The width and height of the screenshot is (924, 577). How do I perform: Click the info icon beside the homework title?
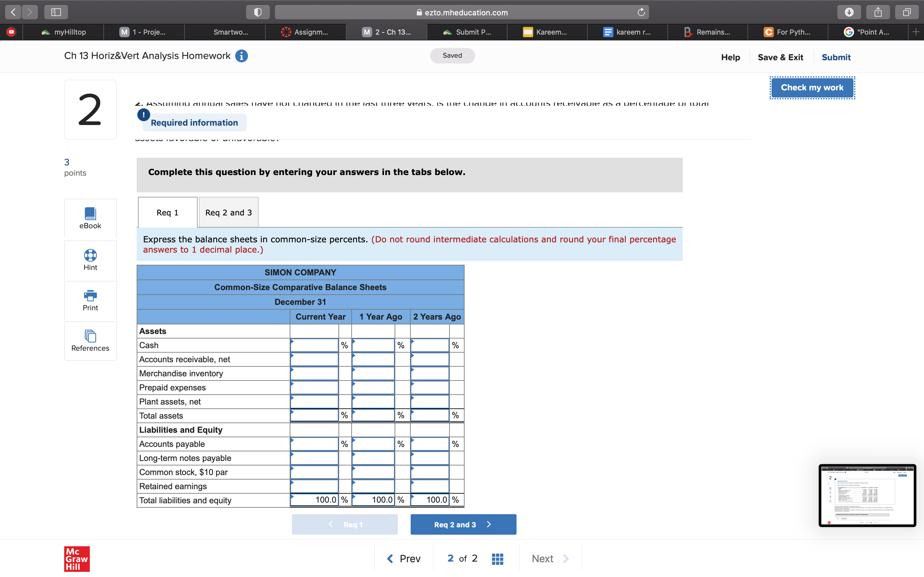(x=241, y=56)
